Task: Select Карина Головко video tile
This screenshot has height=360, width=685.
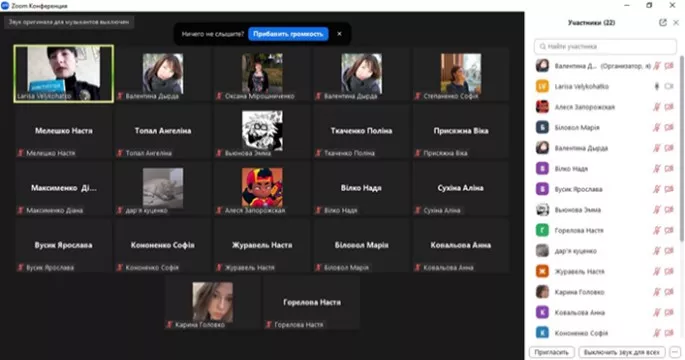Action: (x=213, y=303)
